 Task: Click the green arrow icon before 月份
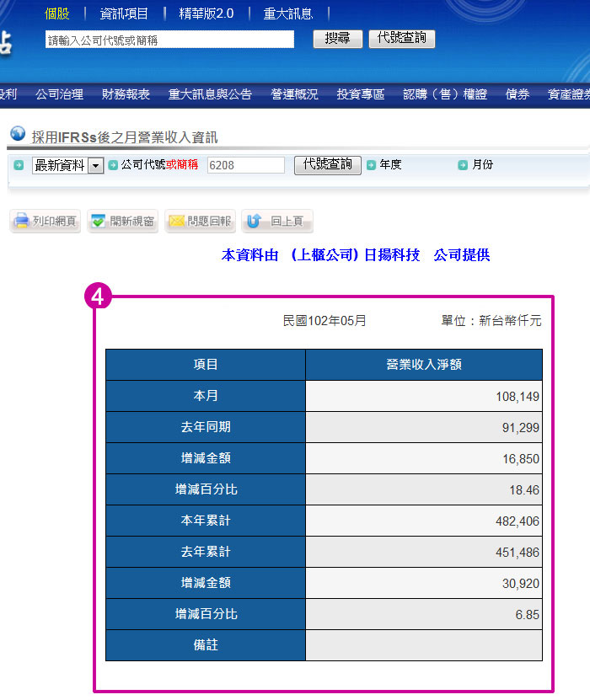[x=463, y=165]
